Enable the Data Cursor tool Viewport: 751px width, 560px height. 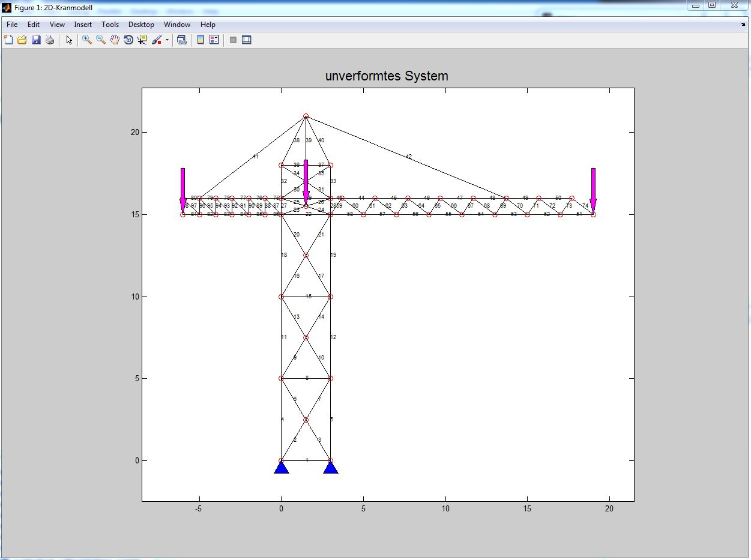click(142, 40)
